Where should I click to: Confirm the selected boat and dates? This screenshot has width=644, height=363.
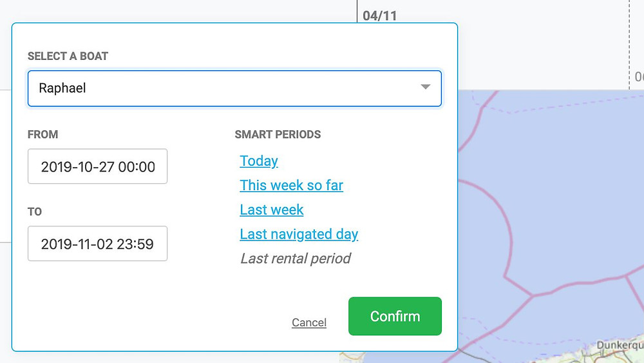point(395,316)
